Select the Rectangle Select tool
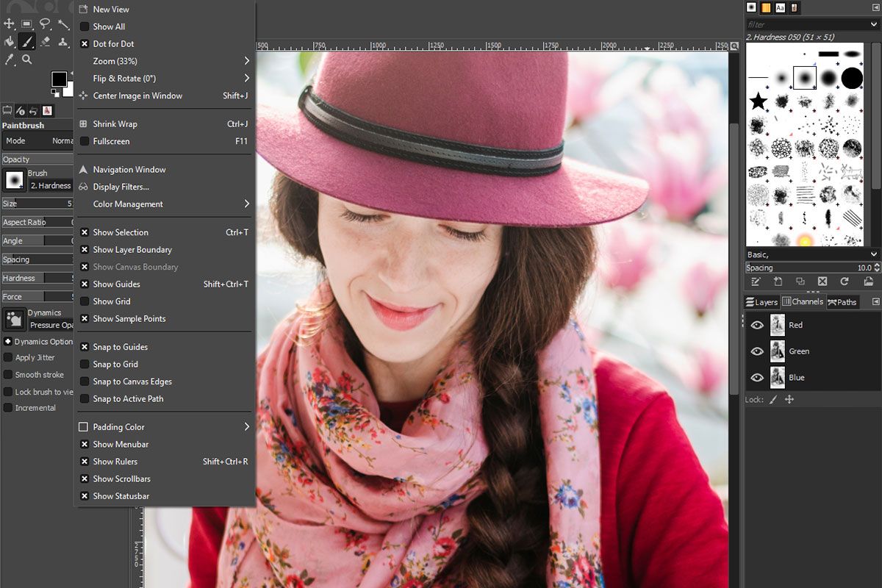Image resolution: width=882 pixels, height=588 pixels. pyautogui.click(x=27, y=24)
